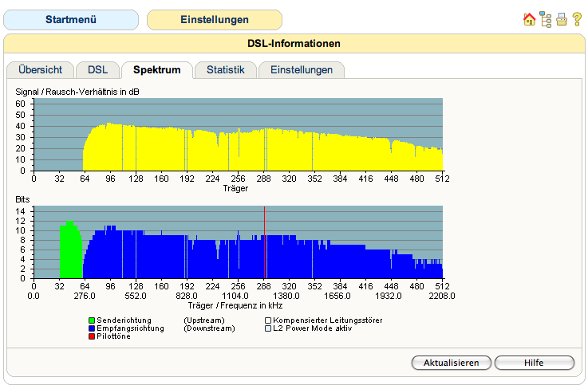588x389 pixels.
Task: Click the '1104.0' frequency value
Action: pyautogui.click(x=235, y=296)
